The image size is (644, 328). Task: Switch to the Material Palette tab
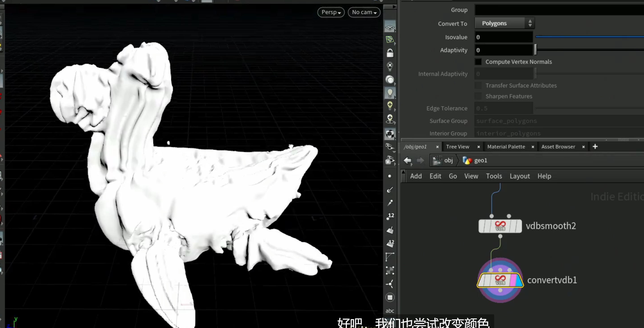point(506,147)
